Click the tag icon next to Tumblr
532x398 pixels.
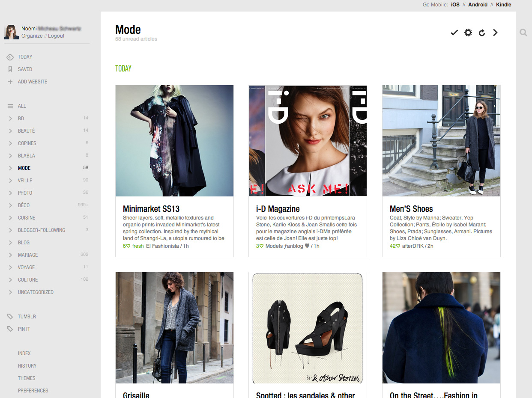click(x=10, y=317)
